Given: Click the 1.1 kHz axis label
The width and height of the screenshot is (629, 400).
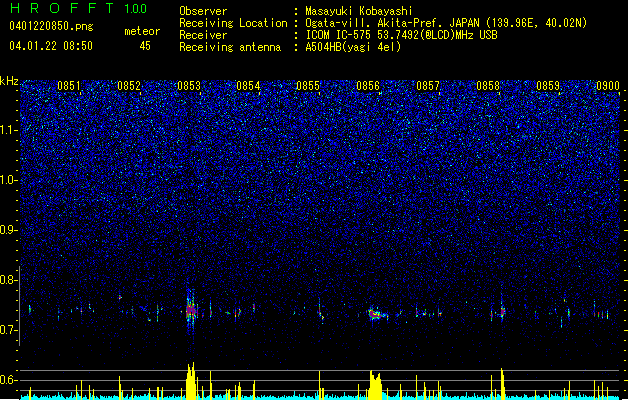Looking at the screenshot, I should tap(8, 130).
